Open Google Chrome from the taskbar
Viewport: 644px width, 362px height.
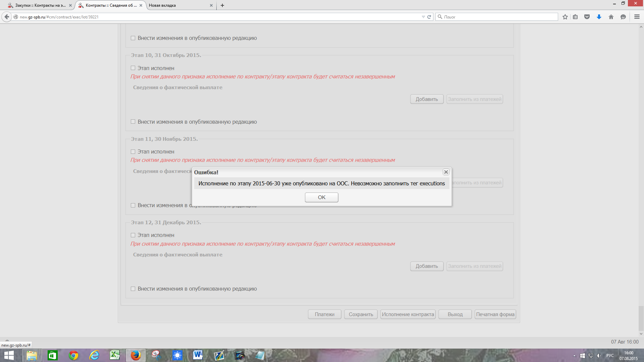(73, 355)
